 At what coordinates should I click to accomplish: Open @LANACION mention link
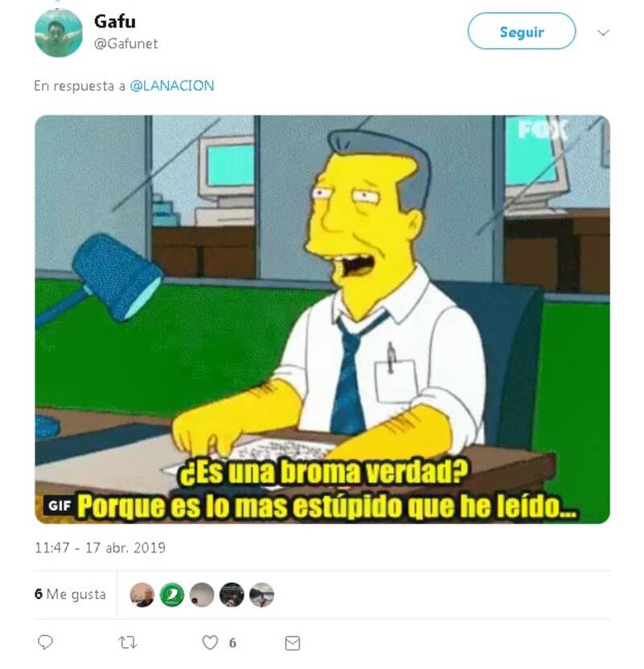coord(172,86)
